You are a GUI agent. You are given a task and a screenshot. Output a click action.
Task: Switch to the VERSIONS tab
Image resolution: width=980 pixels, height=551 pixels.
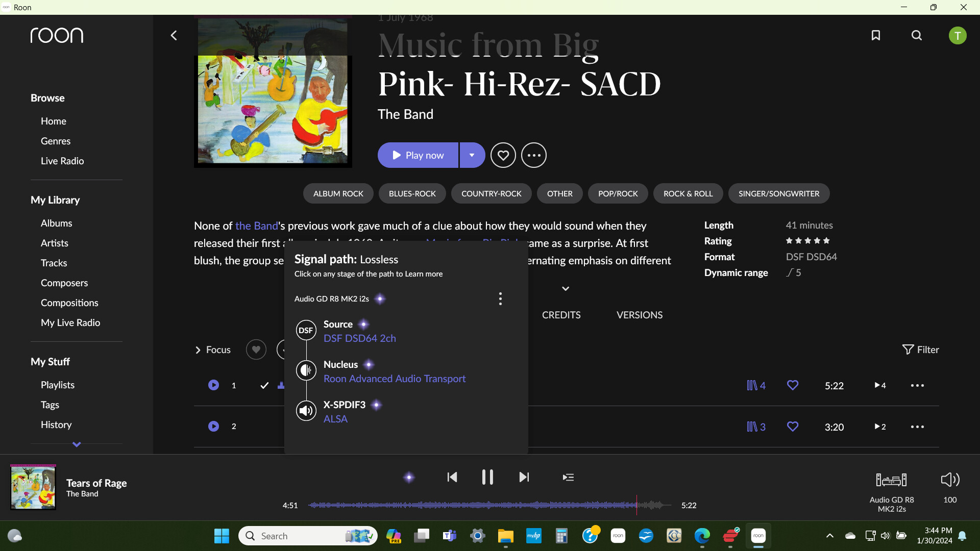click(x=639, y=315)
